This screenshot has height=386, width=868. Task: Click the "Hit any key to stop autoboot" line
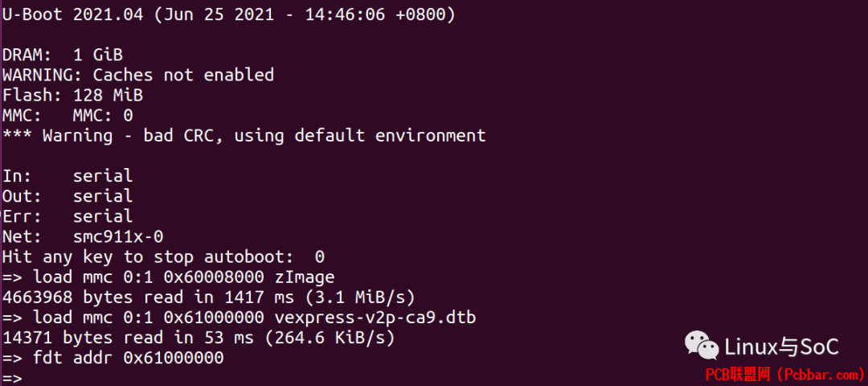[x=163, y=257]
